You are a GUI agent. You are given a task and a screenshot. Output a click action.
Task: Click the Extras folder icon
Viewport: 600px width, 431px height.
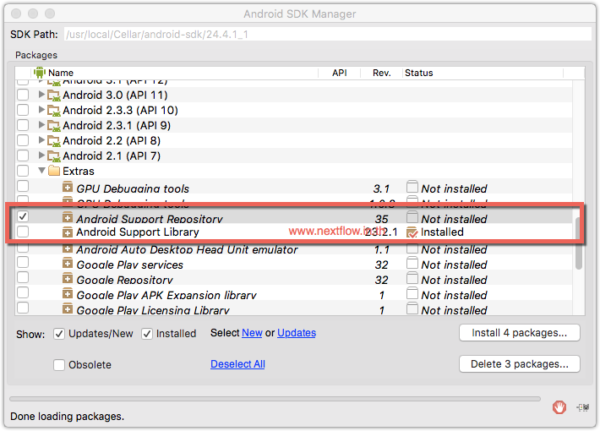54,171
